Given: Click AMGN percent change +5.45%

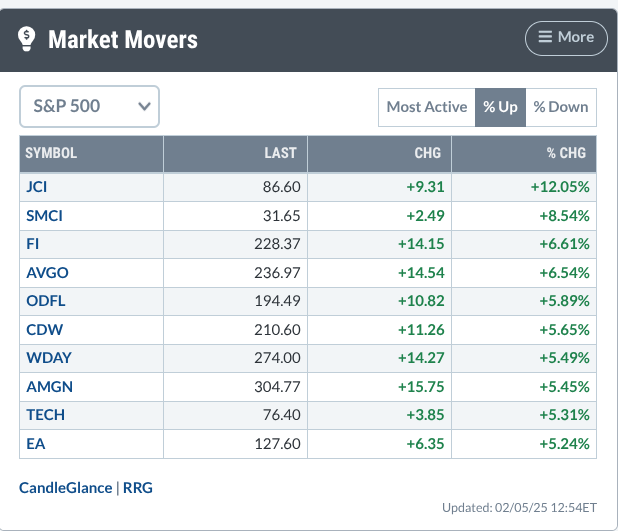Looking at the screenshot, I should coord(564,387).
